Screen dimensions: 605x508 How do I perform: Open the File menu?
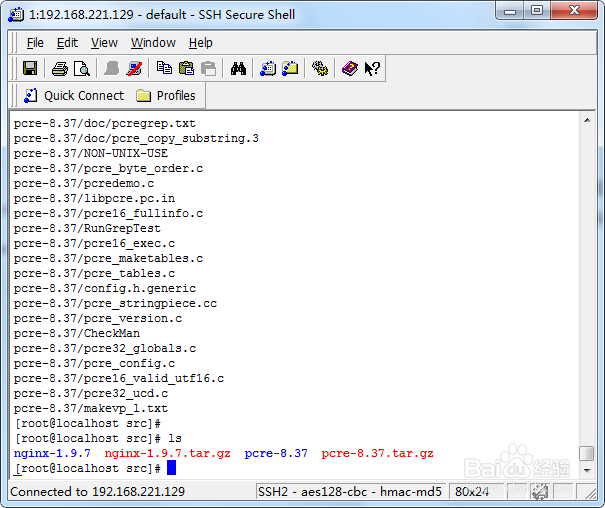pyautogui.click(x=35, y=42)
